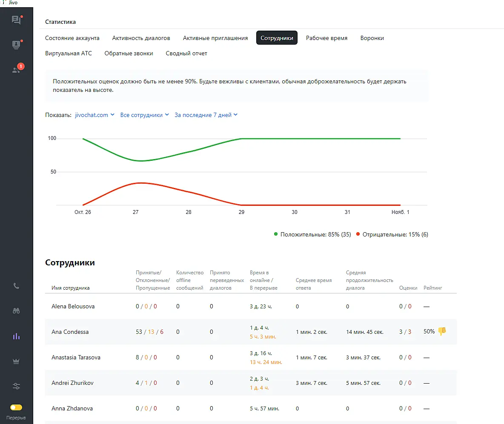The image size is (504, 424).
Task: Open team icon with red badge
Action: [17, 69]
